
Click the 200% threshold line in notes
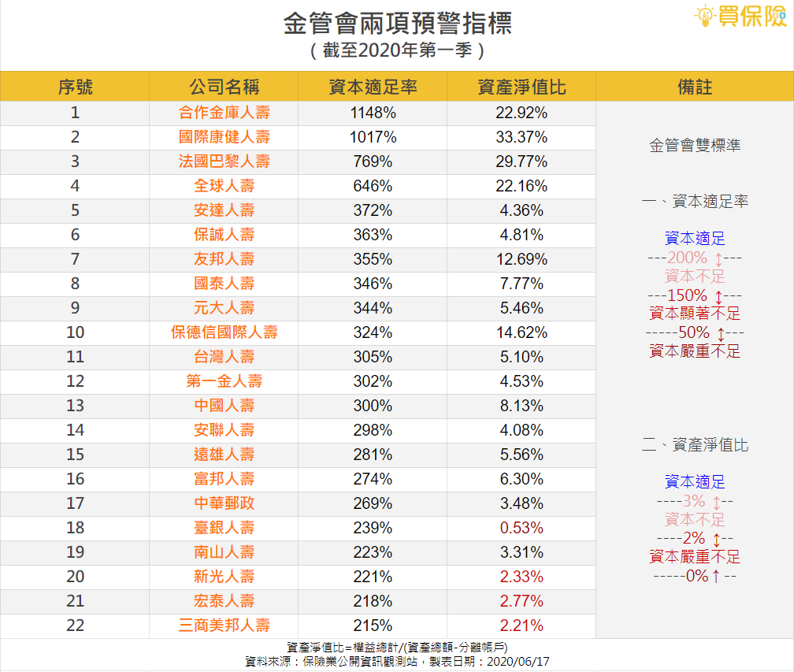pyautogui.click(x=695, y=258)
